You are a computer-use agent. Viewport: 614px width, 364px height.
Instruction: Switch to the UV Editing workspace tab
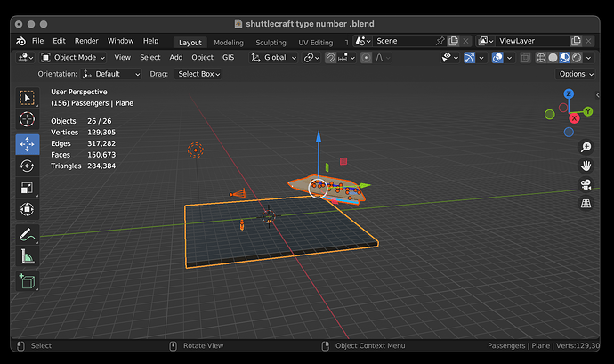click(x=316, y=43)
